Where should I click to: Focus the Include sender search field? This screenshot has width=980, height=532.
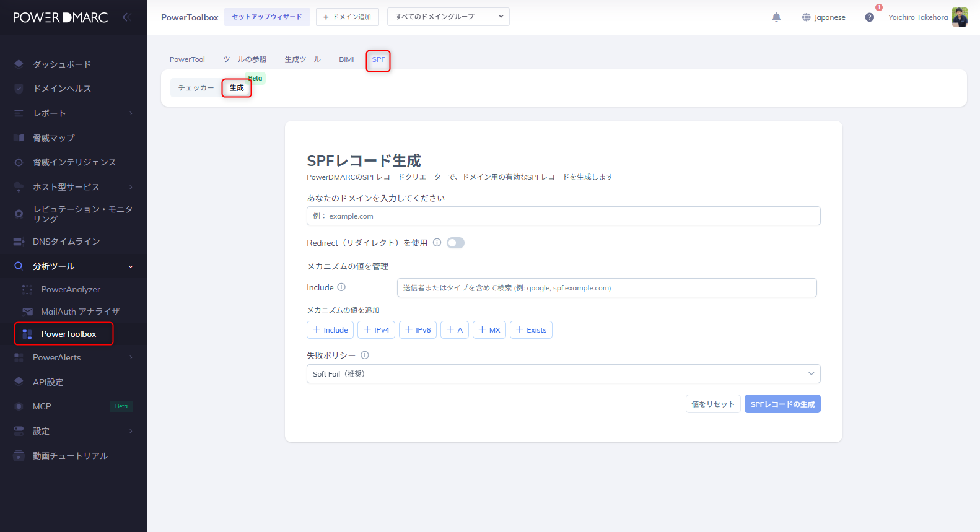(x=606, y=287)
